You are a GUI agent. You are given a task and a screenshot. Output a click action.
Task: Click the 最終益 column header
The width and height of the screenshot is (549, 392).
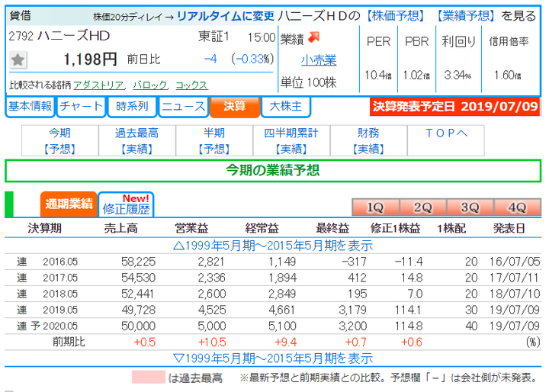[x=332, y=228]
